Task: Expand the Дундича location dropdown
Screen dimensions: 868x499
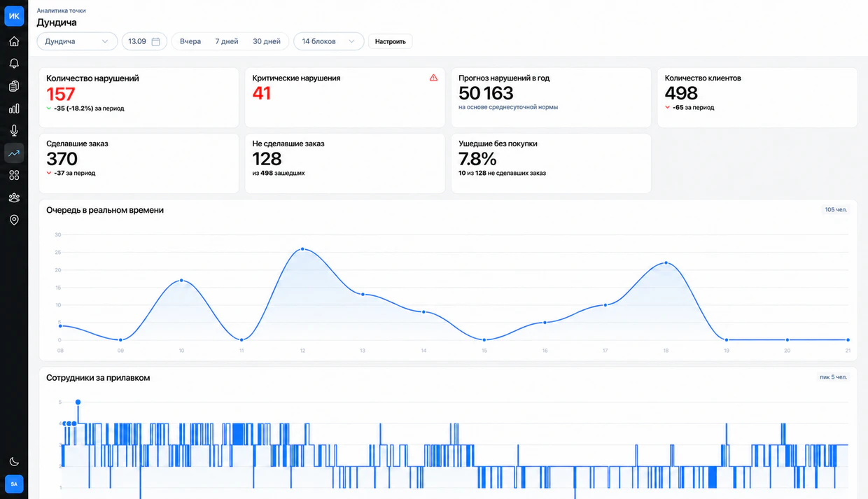Action: (x=77, y=41)
